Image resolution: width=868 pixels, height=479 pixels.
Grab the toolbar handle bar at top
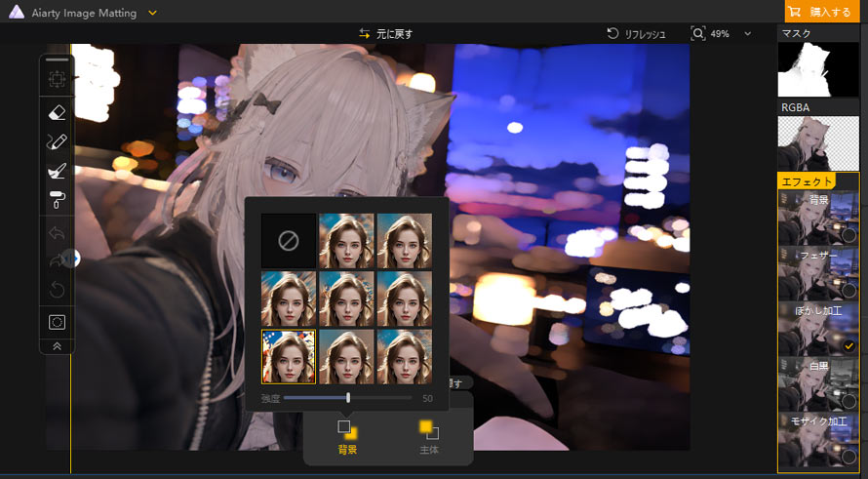pyautogui.click(x=57, y=60)
